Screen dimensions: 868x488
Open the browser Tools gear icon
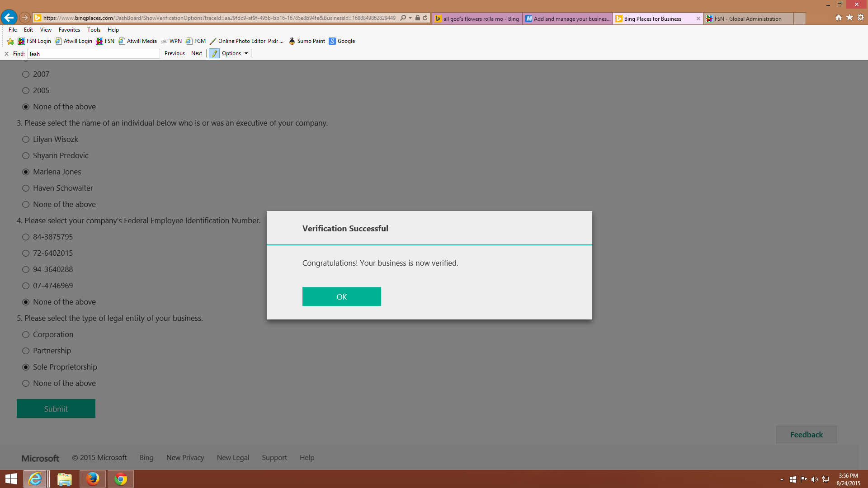(x=861, y=18)
